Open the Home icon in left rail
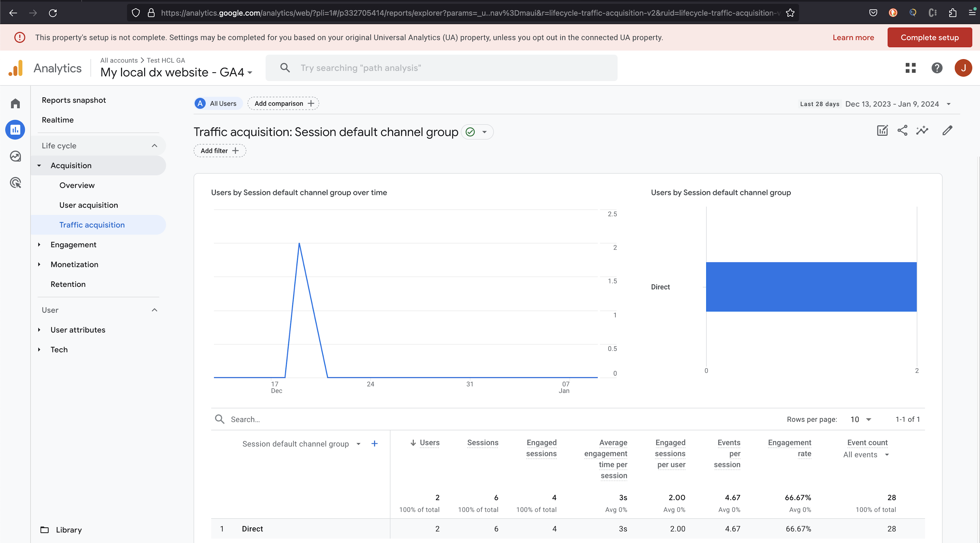This screenshot has width=980, height=543. point(15,104)
